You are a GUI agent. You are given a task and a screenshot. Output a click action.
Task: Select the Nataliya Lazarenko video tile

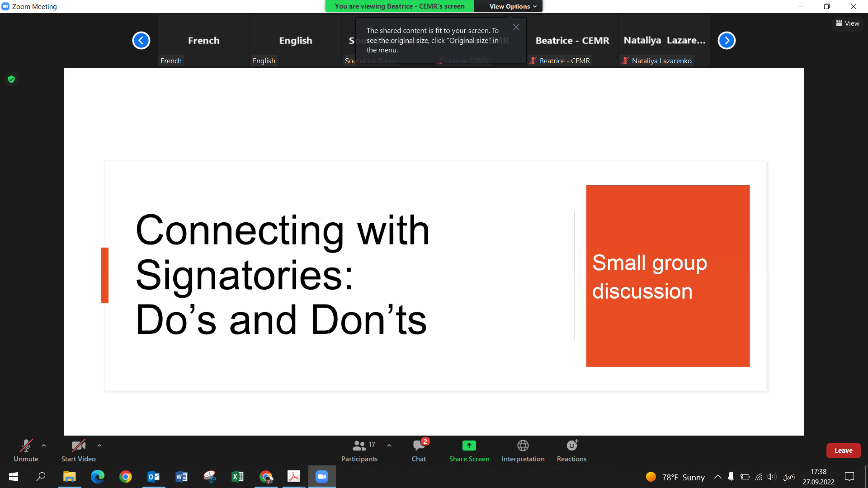pos(664,41)
